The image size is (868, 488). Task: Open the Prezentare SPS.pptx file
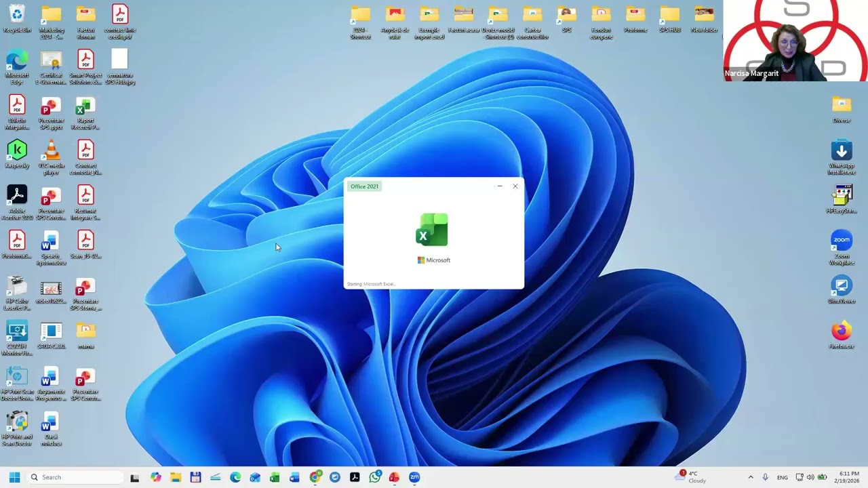pyautogui.click(x=51, y=113)
